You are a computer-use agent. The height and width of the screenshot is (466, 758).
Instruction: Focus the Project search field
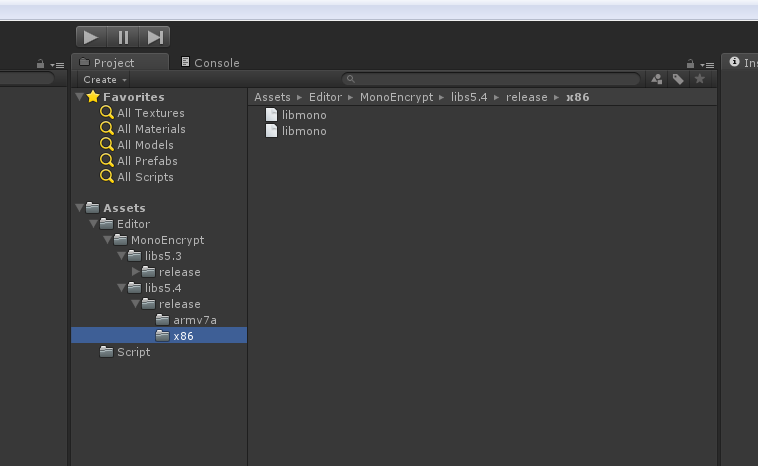491,79
